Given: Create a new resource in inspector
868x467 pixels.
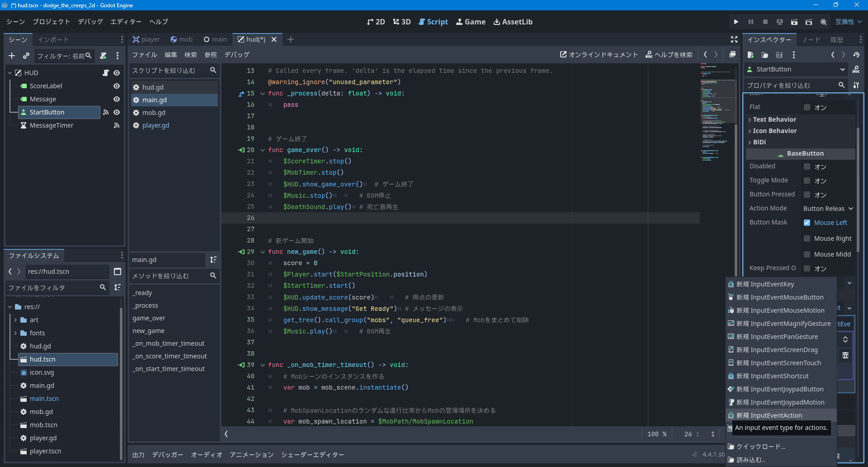Looking at the screenshot, I should click(750, 55).
